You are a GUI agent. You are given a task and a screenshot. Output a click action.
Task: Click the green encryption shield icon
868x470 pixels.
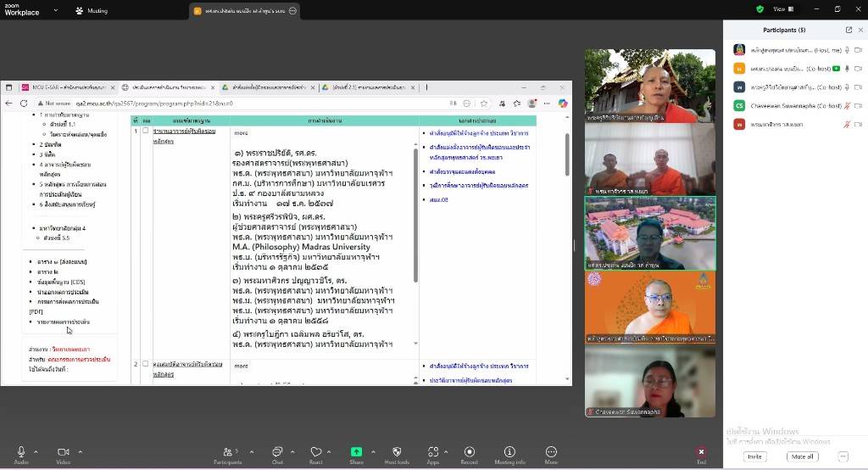tap(760, 8)
